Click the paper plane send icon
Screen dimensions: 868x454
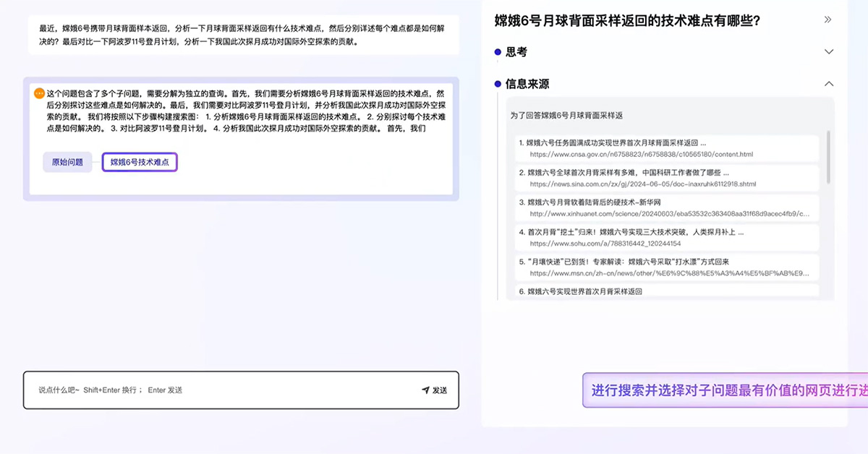[425, 390]
